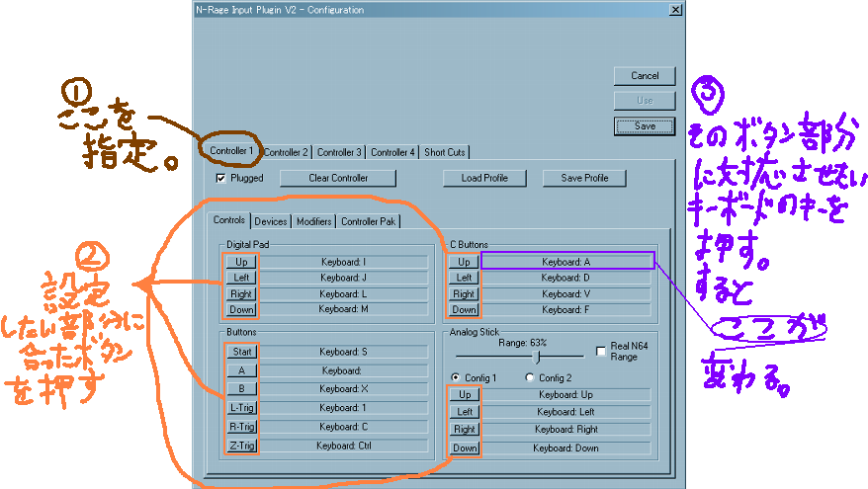
Task: Click the Use button
Action: click(645, 101)
